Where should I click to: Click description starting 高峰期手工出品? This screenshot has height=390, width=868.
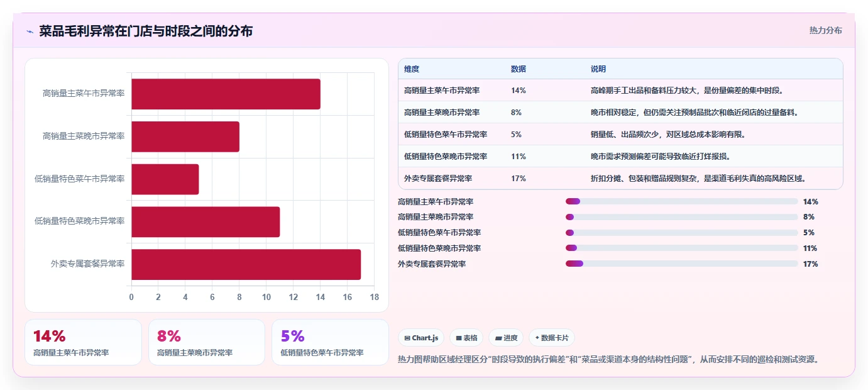click(x=687, y=90)
